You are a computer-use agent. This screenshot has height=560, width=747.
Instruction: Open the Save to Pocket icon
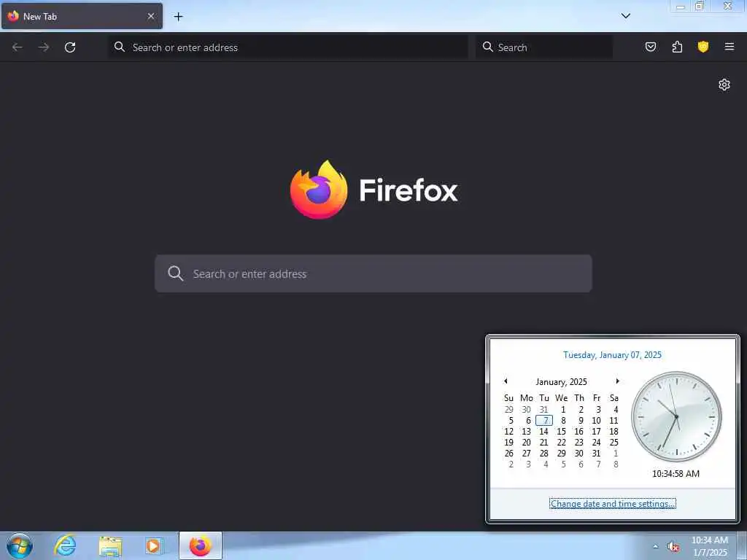(650, 47)
